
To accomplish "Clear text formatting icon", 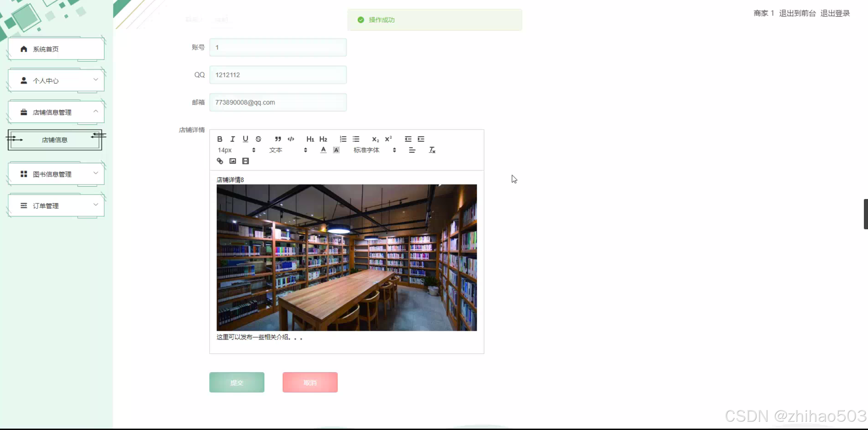I will (432, 150).
